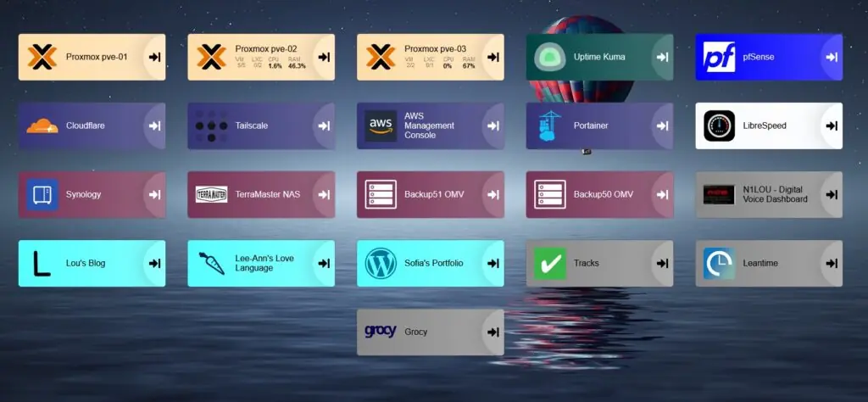The image size is (868, 402).
Task: Open Uptime Kuma via its arrow icon
Action: click(x=663, y=57)
